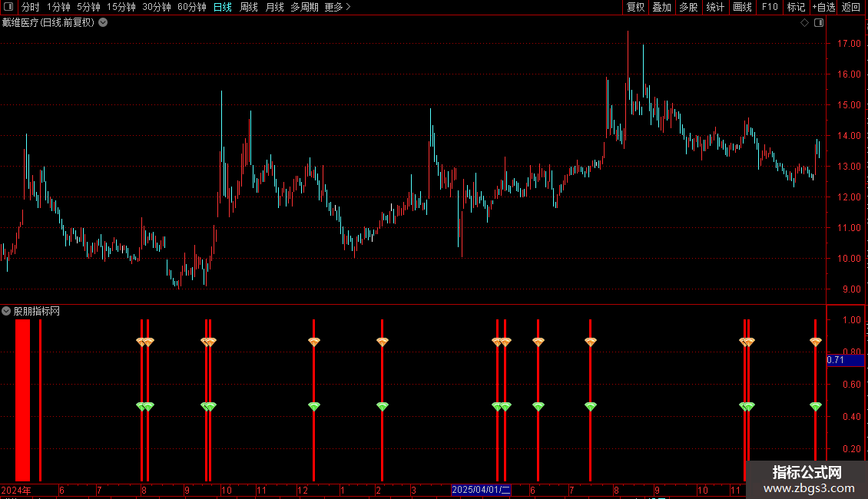Switch to 日线 daily chart
Screen dimensions: 868x499
pos(223,7)
